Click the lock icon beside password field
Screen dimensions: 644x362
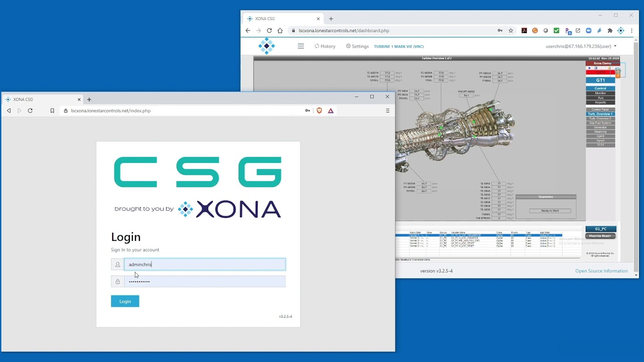pyautogui.click(x=118, y=282)
